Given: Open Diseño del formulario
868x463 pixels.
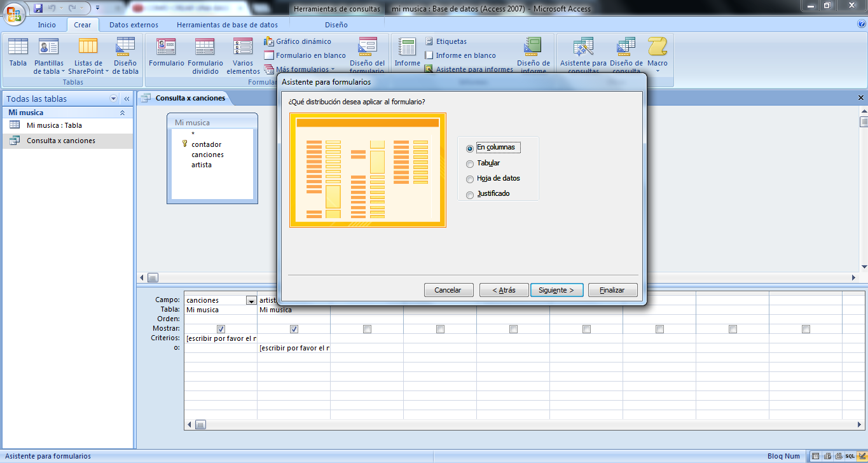Looking at the screenshot, I should 367,56.
